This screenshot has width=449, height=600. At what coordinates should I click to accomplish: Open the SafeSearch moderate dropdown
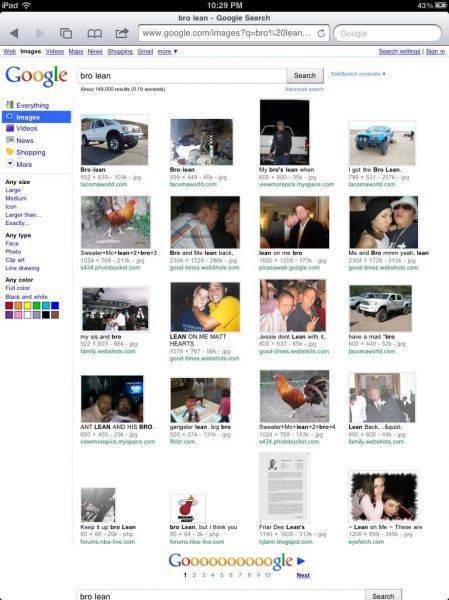click(358, 74)
